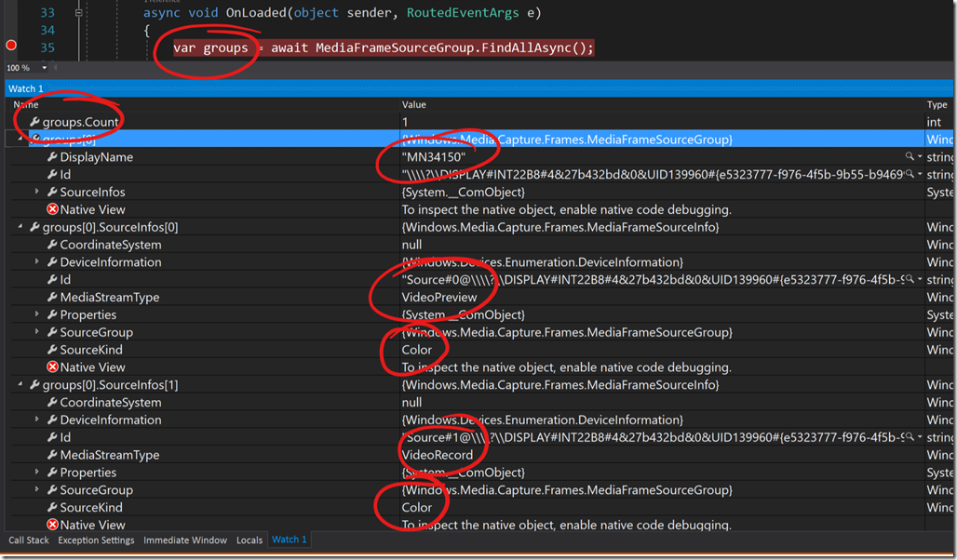Image resolution: width=957 pixels, height=560 pixels.
Task: Click the groups[0] Id name cell
Action: point(65,175)
